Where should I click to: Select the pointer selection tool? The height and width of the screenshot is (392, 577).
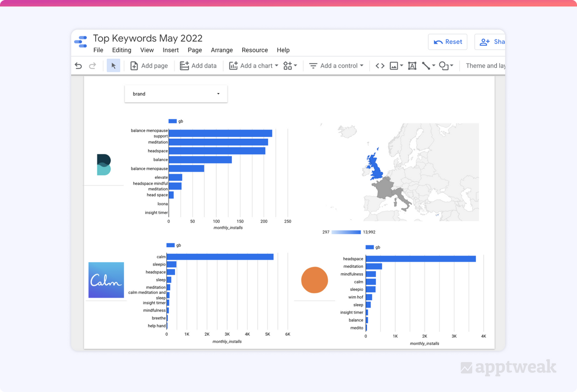click(x=113, y=66)
